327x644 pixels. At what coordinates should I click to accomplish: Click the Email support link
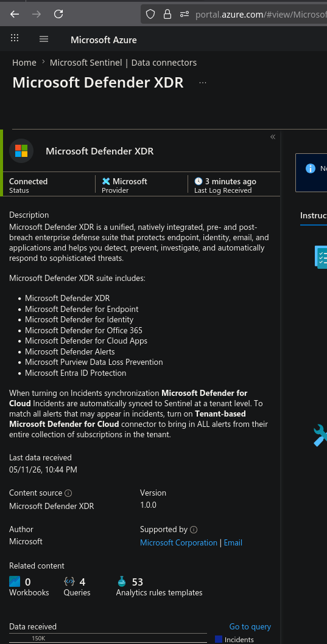click(233, 543)
